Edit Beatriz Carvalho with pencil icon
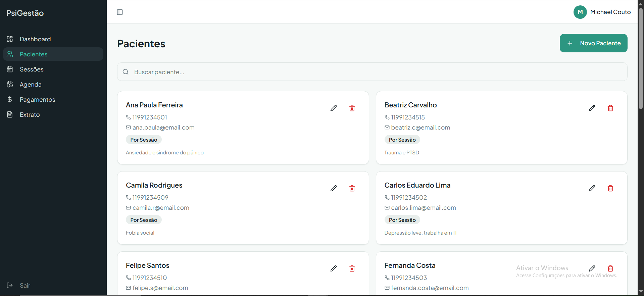This screenshot has width=644, height=296. tap(592, 108)
